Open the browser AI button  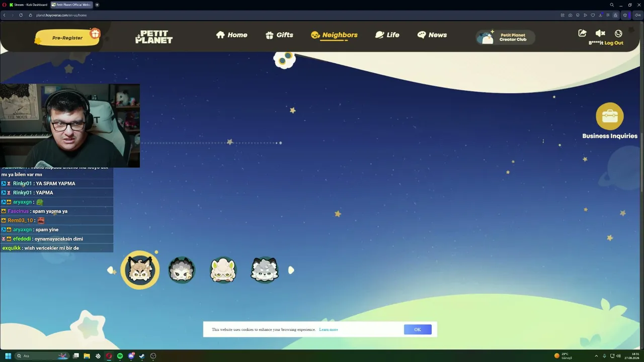click(x=638, y=15)
